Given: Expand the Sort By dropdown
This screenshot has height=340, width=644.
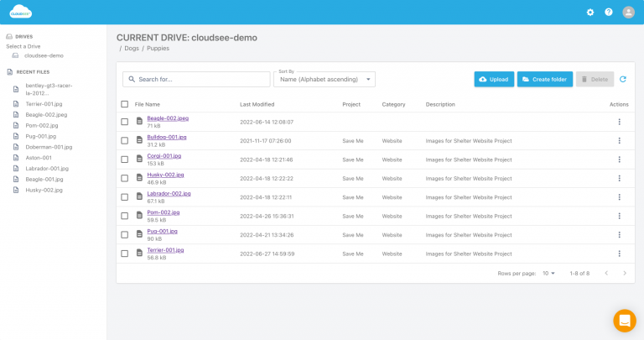Looking at the screenshot, I should (x=325, y=80).
